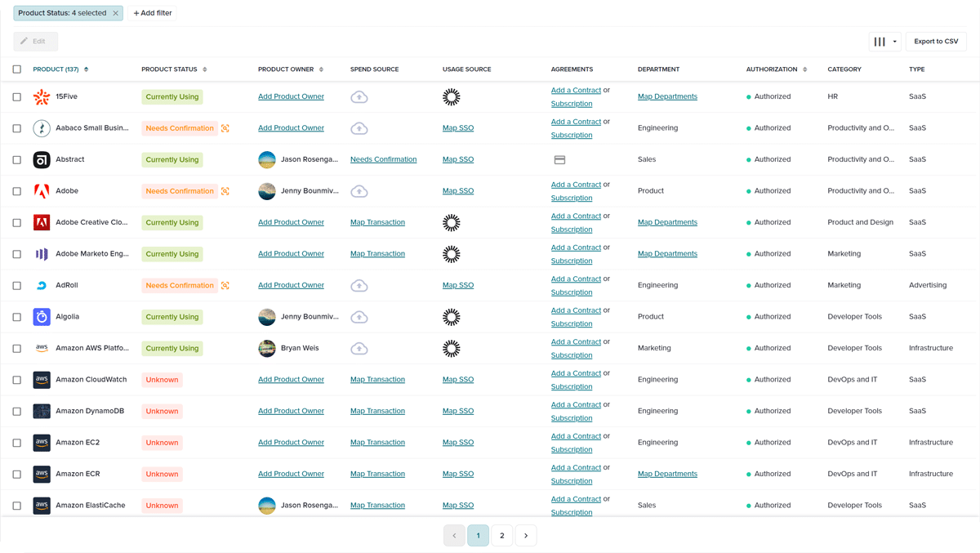The image size is (980, 553).
Task: Click the AdRoll logo icon
Action: pos(42,286)
